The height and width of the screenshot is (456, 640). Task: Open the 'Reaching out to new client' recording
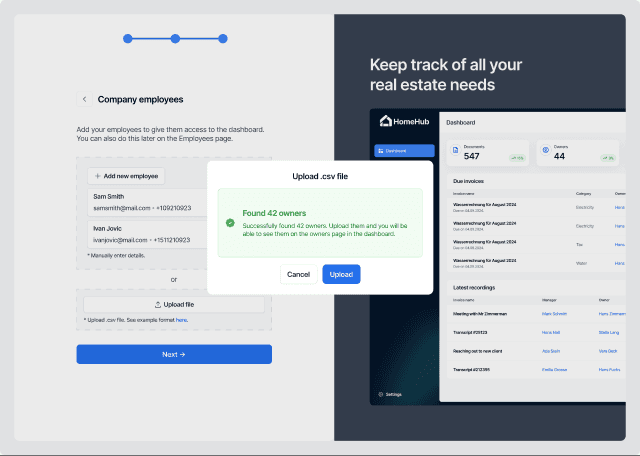(x=477, y=351)
